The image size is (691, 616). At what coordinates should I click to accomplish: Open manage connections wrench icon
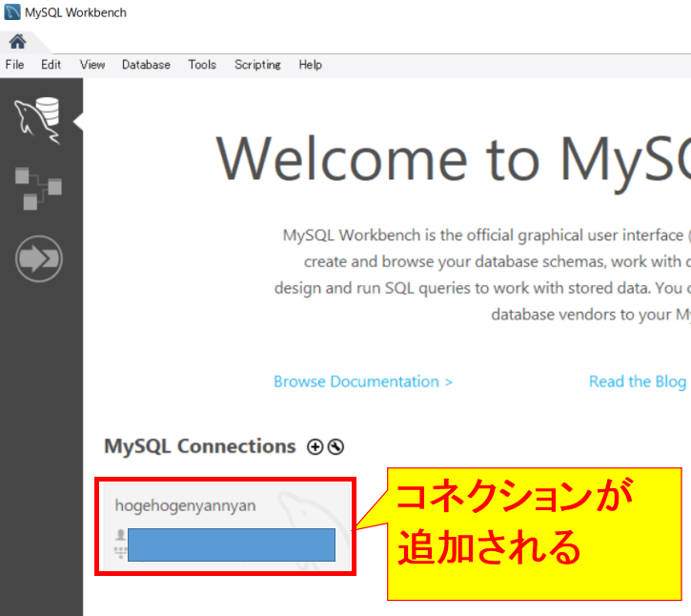(x=335, y=447)
